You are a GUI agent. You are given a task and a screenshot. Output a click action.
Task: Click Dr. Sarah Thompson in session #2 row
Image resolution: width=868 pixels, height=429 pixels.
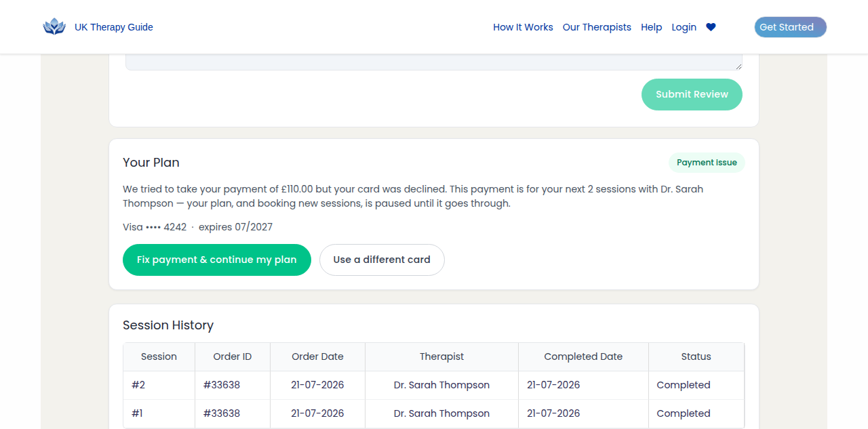[441, 385]
